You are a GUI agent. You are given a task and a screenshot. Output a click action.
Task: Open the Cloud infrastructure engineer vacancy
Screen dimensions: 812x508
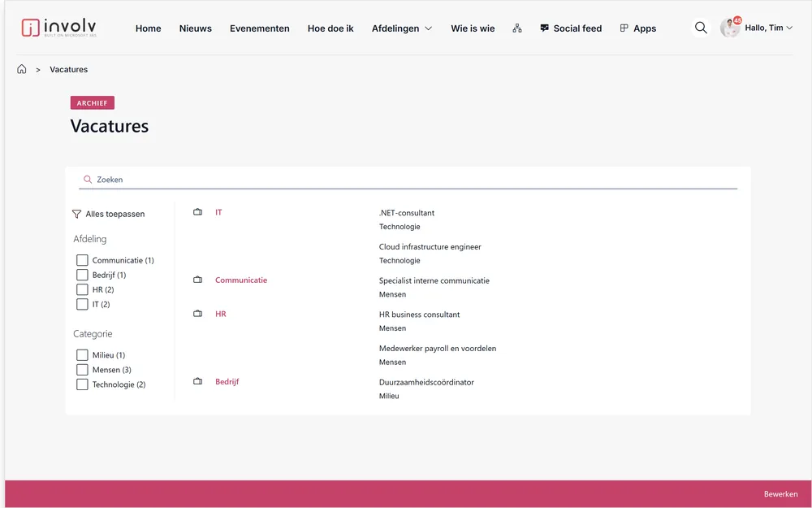tap(430, 247)
